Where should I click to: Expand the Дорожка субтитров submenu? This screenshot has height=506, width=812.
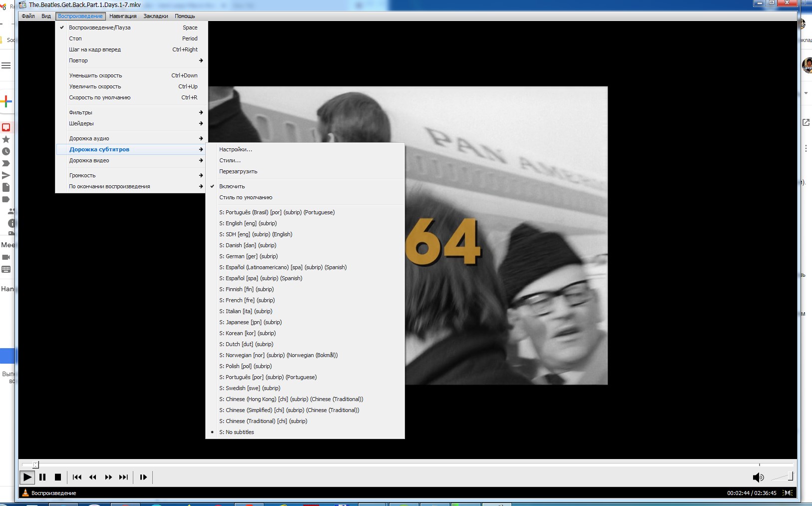pyautogui.click(x=131, y=149)
